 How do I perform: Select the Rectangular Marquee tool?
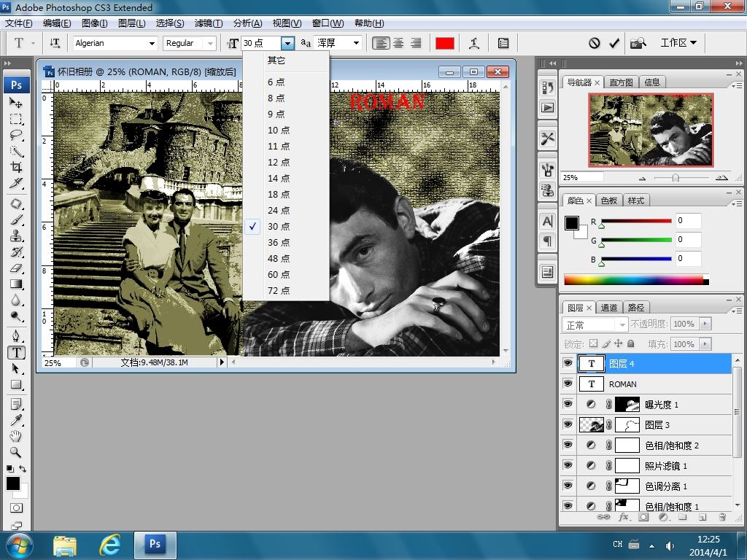tap(16, 119)
